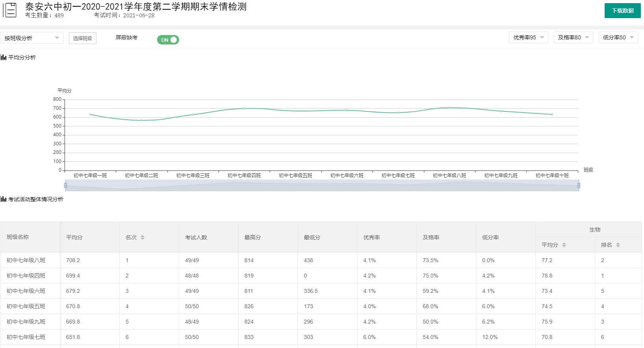Click the 最高分 column header
This screenshot has height=348, width=644.
pos(268,237)
